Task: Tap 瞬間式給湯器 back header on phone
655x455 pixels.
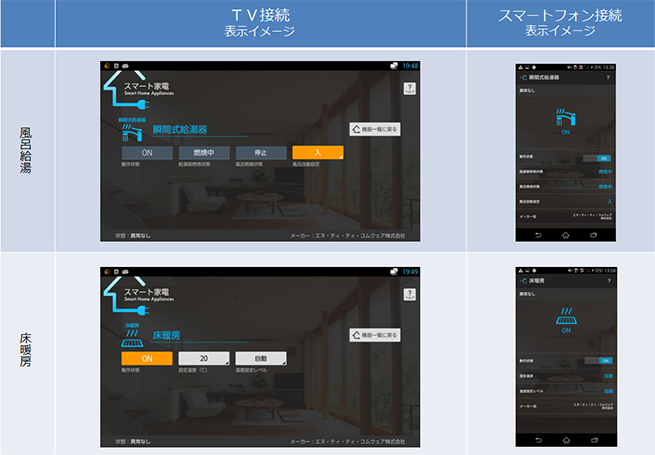Action: pos(540,77)
